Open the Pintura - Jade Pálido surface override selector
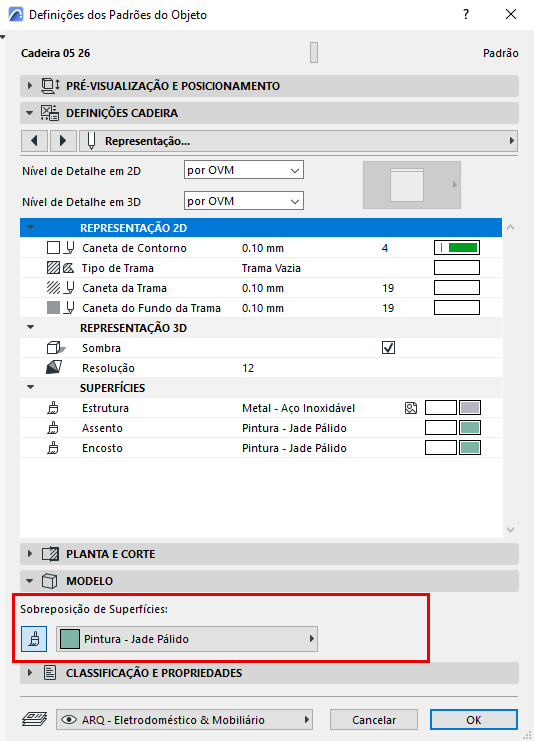This screenshot has height=741, width=534. click(187, 639)
